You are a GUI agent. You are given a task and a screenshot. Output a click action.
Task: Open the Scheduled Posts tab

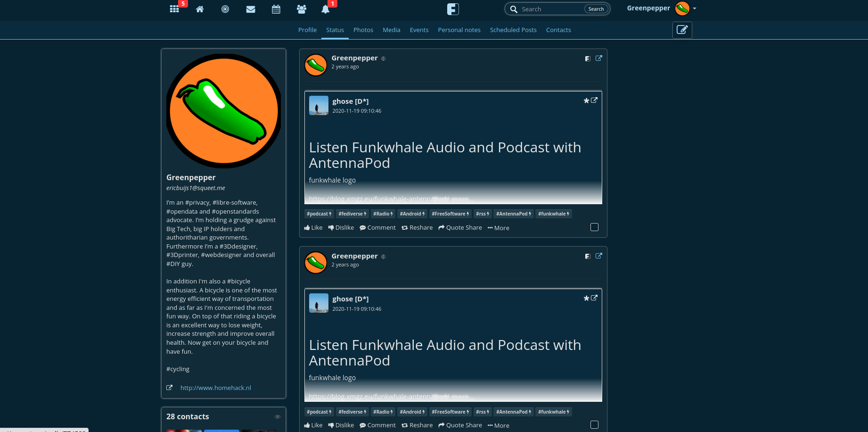(513, 30)
